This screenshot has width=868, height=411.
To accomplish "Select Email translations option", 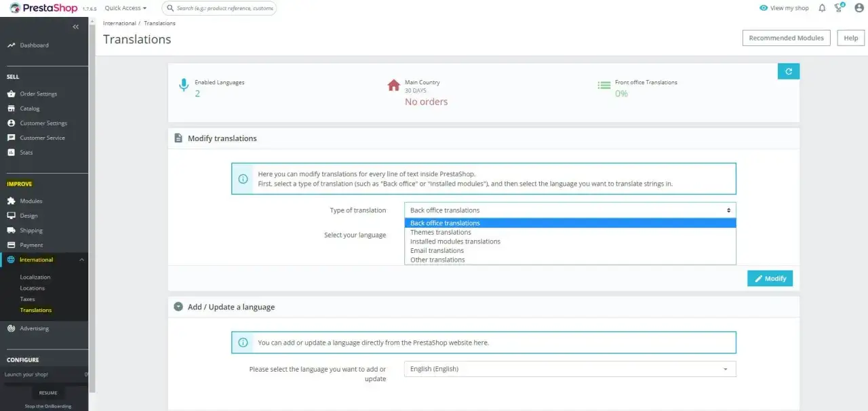I will 570,250.
